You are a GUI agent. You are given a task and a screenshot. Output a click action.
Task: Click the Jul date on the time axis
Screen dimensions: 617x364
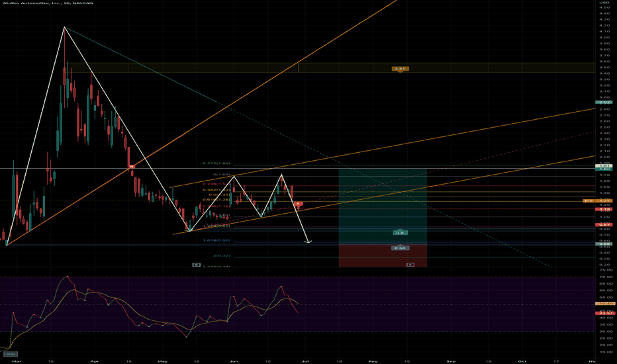pyautogui.click(x=305, y=361)
